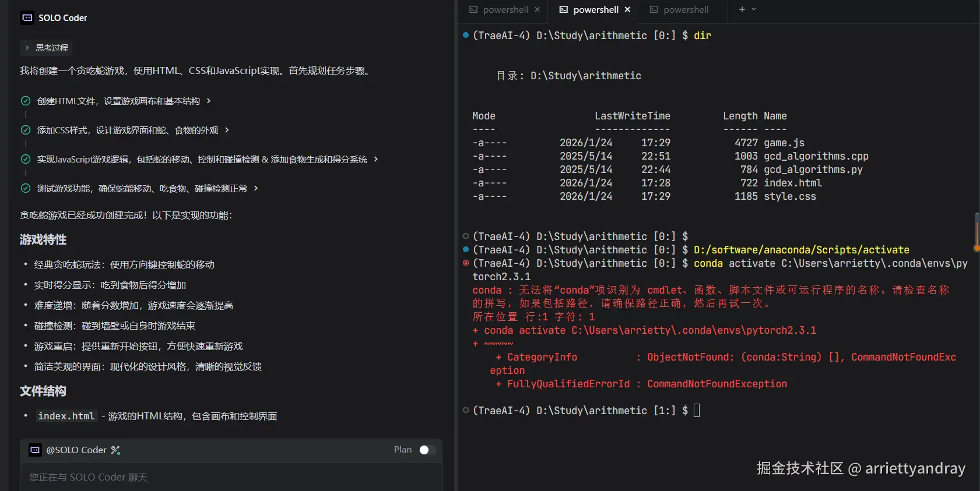Click hollow status dot on last prompt line

466,410
